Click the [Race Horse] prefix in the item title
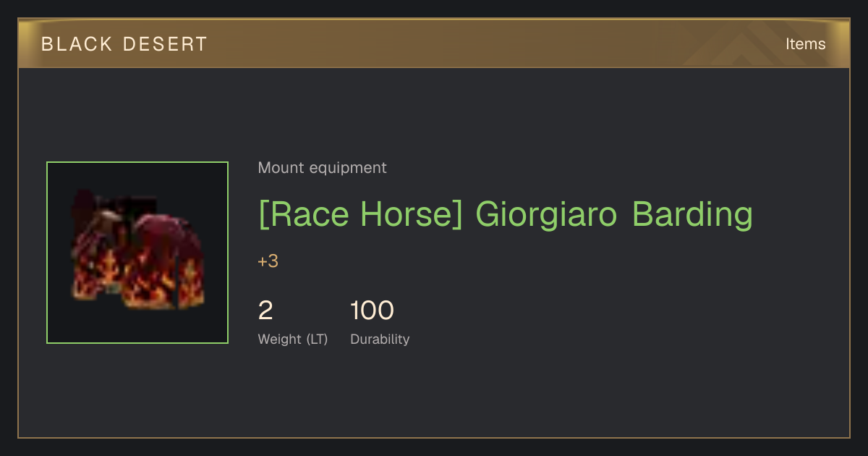Screen dimensions: 868x456 click(x=360, y=214)
